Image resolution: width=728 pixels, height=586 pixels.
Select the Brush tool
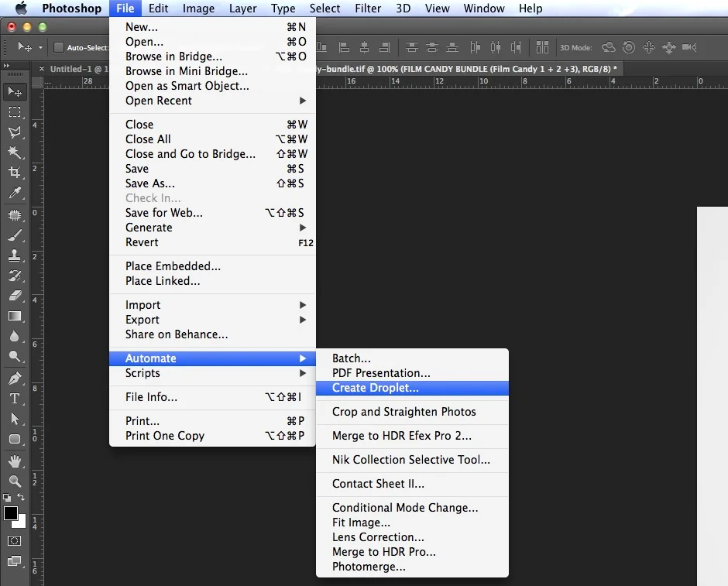coord(15,235)
